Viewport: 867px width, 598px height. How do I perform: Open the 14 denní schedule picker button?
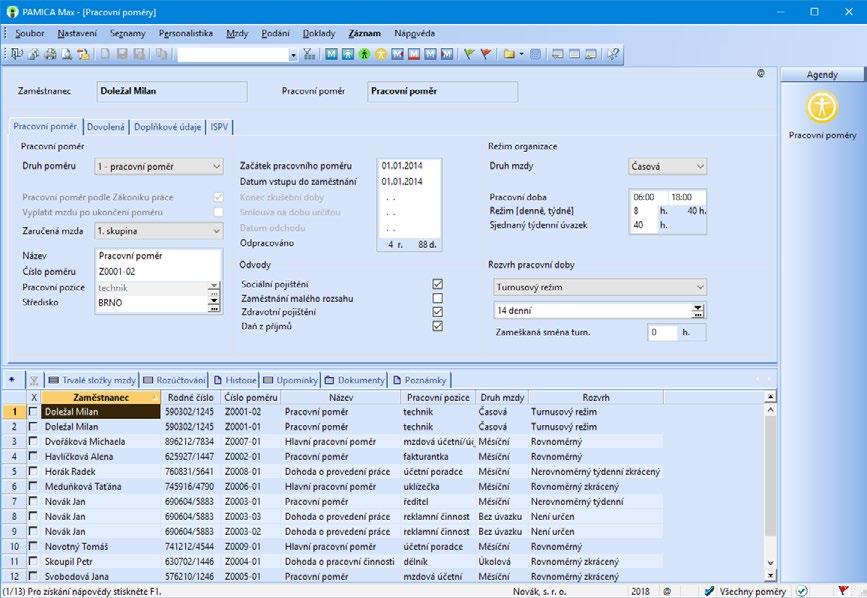point(698,311)
